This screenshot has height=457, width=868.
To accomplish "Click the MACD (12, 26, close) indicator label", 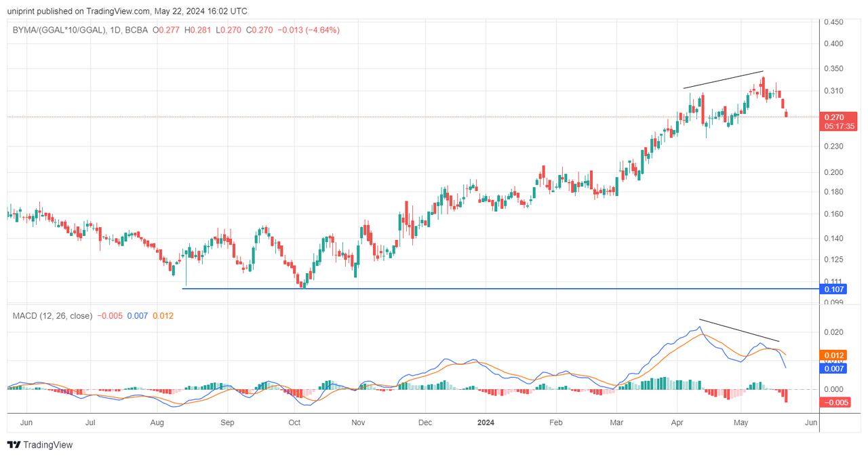I will coord(52,316).
